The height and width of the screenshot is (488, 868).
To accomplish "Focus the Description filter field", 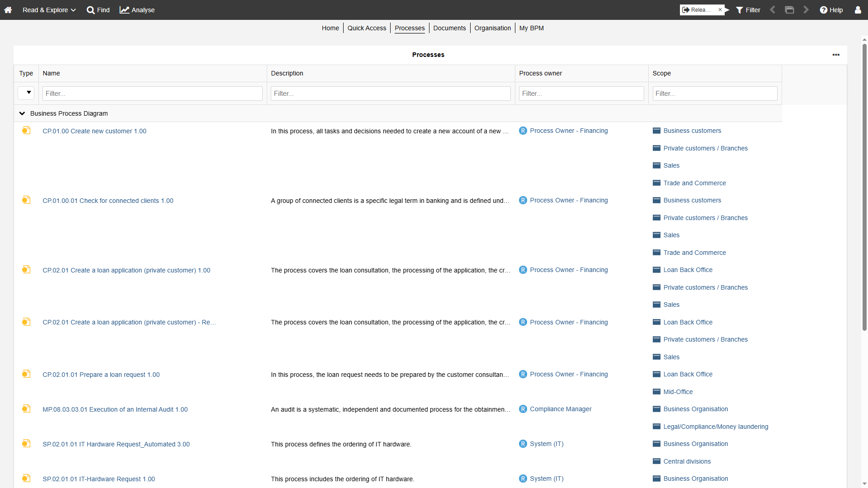I will click(x=391, y=94).
